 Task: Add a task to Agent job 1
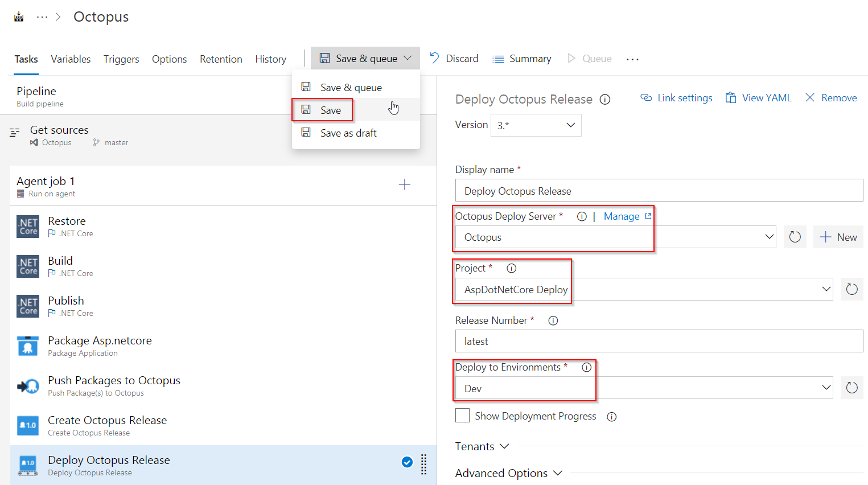(405, 184)
